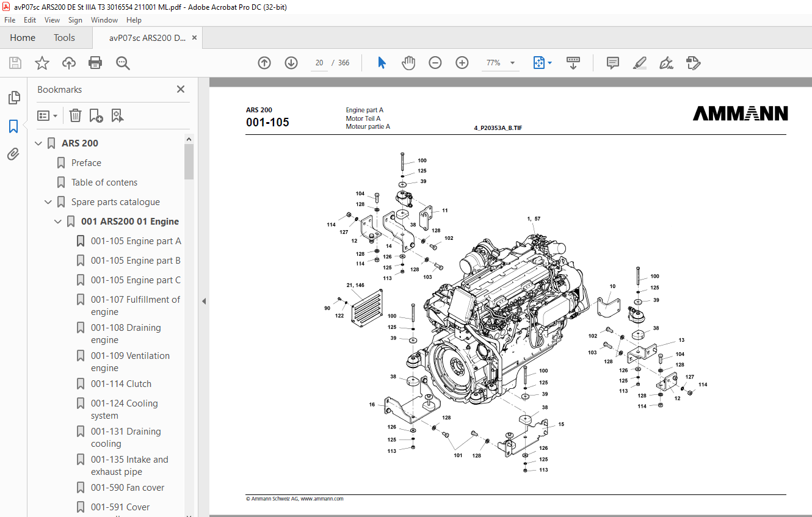Activate the hand pan tool
Screen dimensions: 812x517
[408, 63]
